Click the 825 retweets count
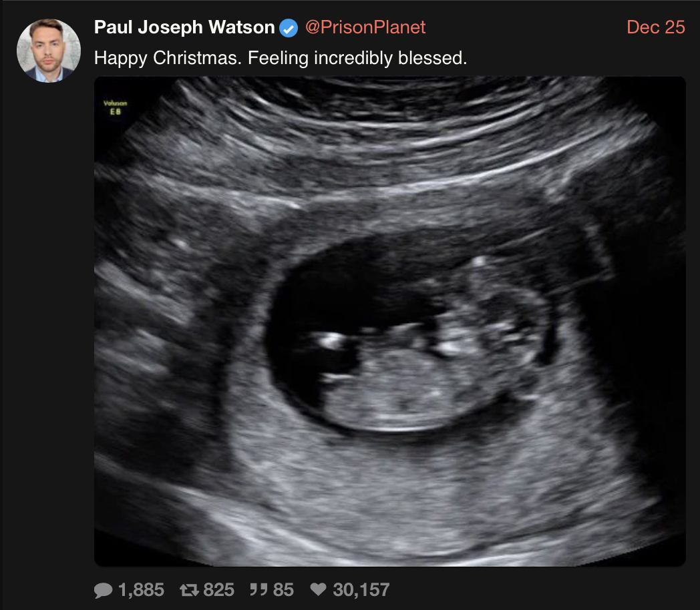The image size is (700, 610). point(219,590)
